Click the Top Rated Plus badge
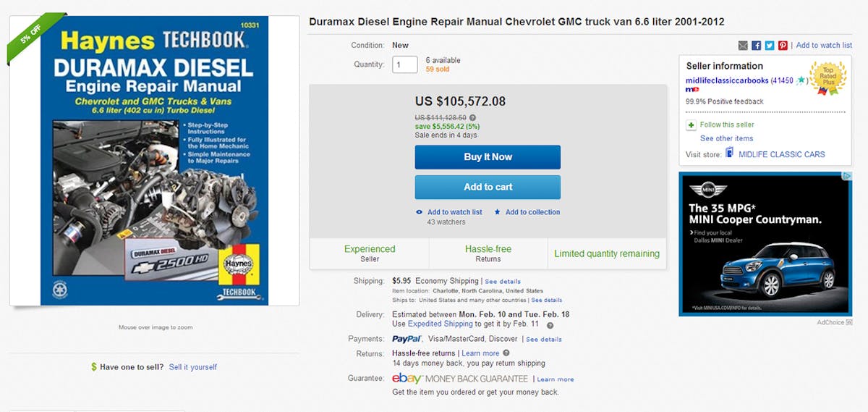The width and height of the screenshot is (868, 412). click(827, 78)
